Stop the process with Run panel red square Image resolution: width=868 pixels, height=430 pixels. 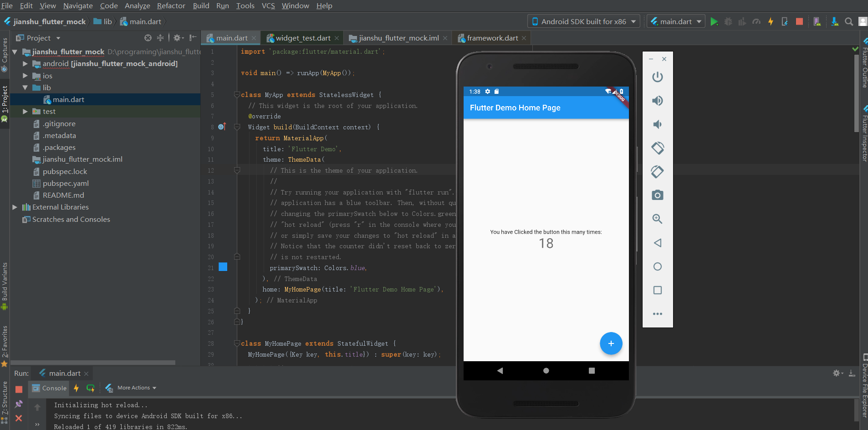pos(19,389)
